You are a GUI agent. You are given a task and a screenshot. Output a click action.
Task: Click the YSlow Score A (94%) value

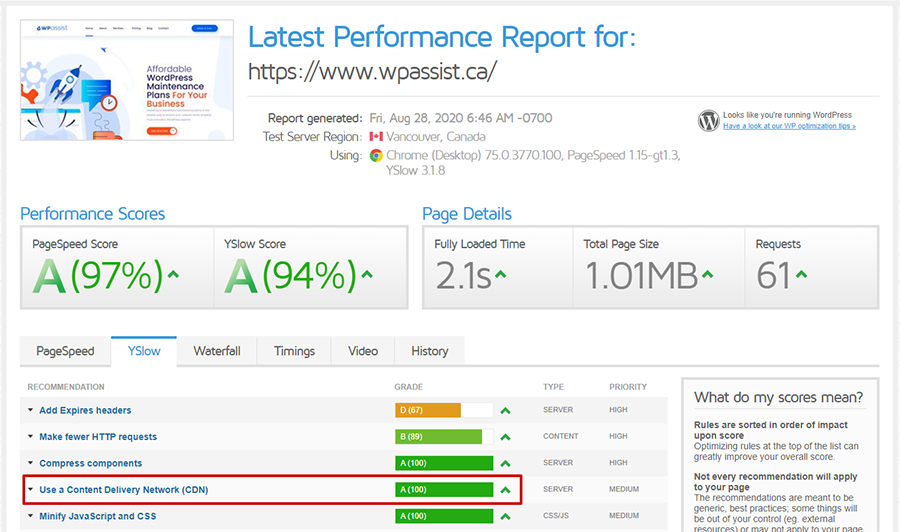291,276
